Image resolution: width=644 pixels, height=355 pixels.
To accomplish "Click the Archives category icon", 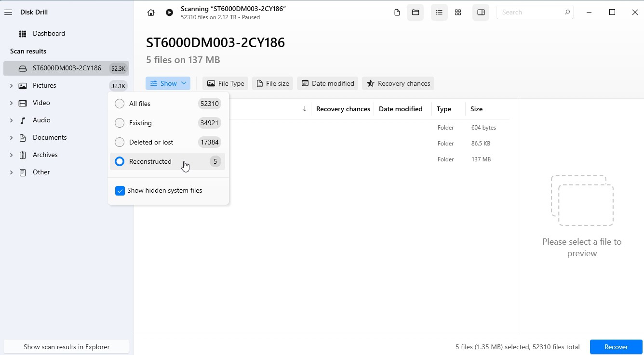I will coord(23,155).
